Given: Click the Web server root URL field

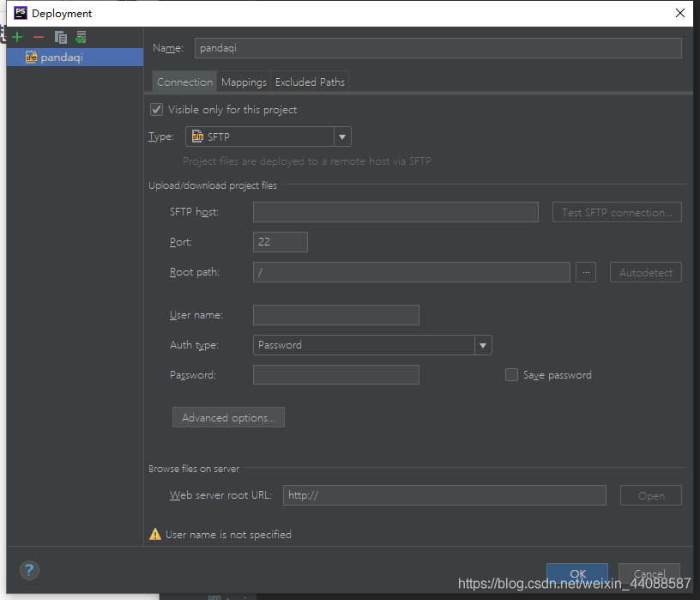Looking at the screenshot, I should tap(444, 495).
